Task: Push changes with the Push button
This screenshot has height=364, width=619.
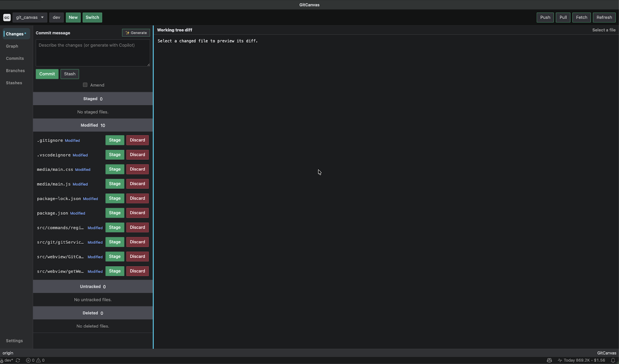Action: (545, 17)
